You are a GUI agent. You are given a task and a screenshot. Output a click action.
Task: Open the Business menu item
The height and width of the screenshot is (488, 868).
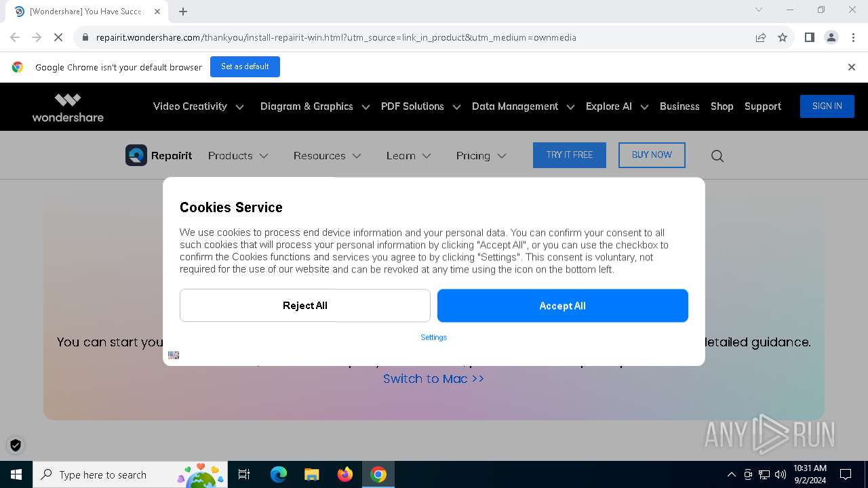click(679, 106)
